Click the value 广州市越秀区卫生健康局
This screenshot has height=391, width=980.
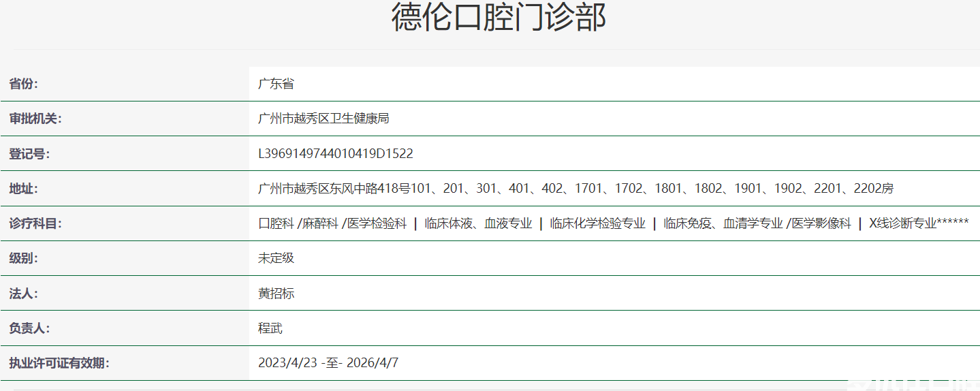323,119
